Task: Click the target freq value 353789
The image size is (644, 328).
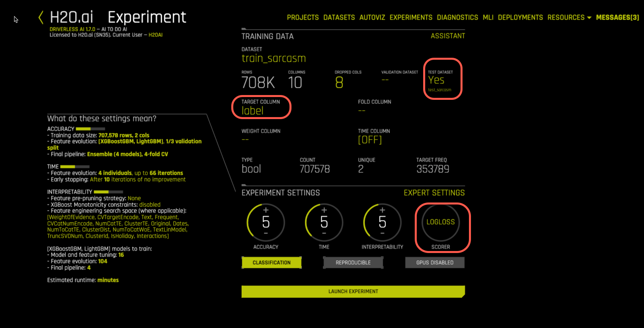Action: coord(433,169)
